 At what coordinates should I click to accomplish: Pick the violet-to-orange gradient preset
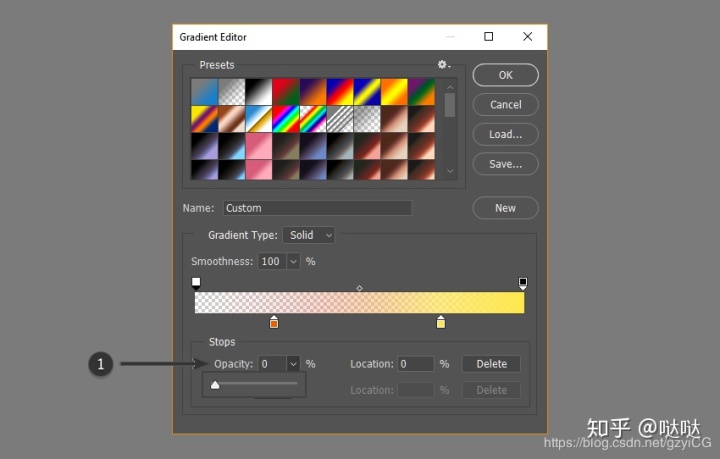point(313,92)
